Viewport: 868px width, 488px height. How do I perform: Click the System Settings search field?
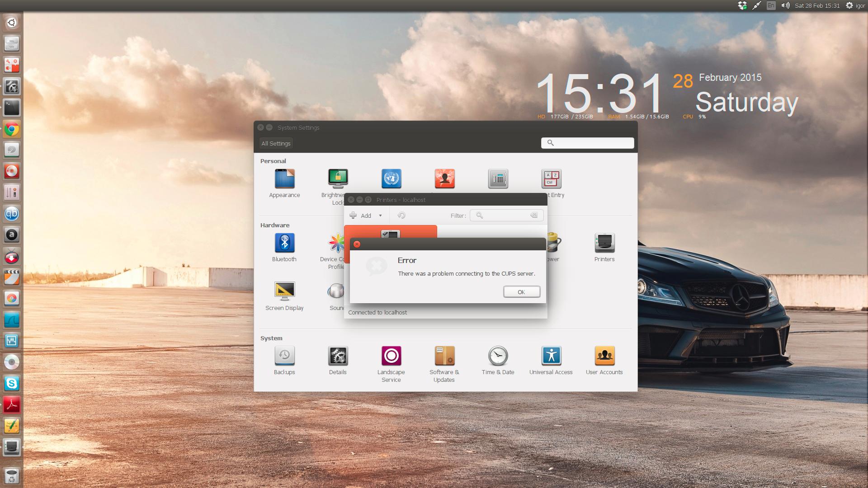pyautogui.click(x=592, y=143)
